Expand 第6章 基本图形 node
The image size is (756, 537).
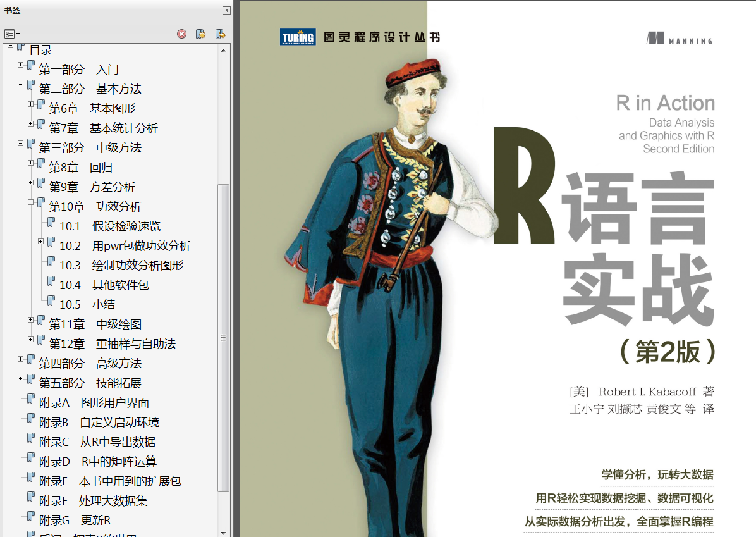tap(30, 104)
